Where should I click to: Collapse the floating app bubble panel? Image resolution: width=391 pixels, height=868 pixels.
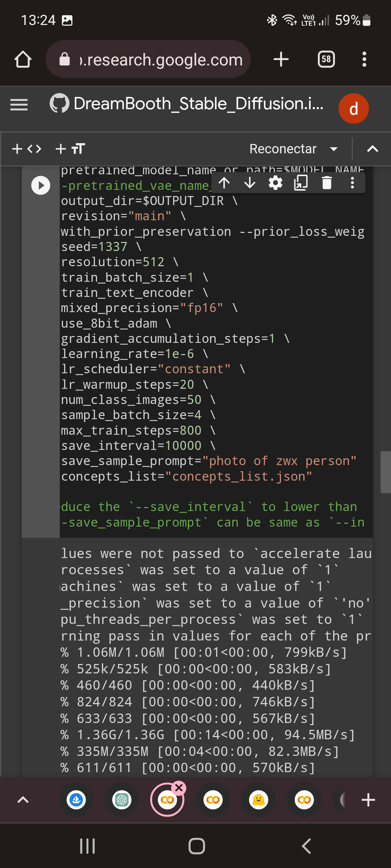click(x=23, y=800)
